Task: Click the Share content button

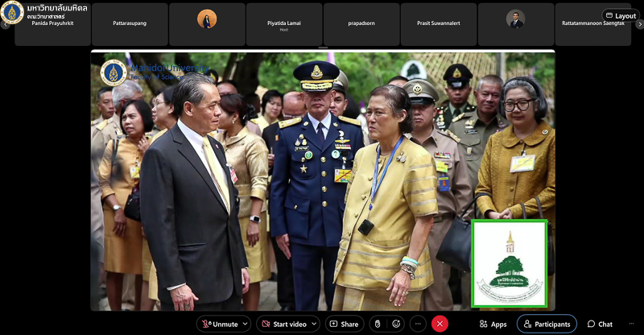Action: pyautogui.click(x=345, y=324)
